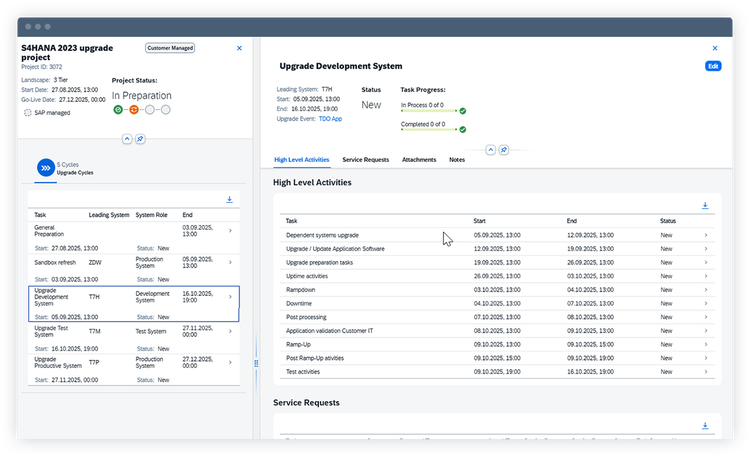The width and height of the screenshot is (750, 456).
Task: Open the TDO App upgrade event link
Action: click(330, 119)
